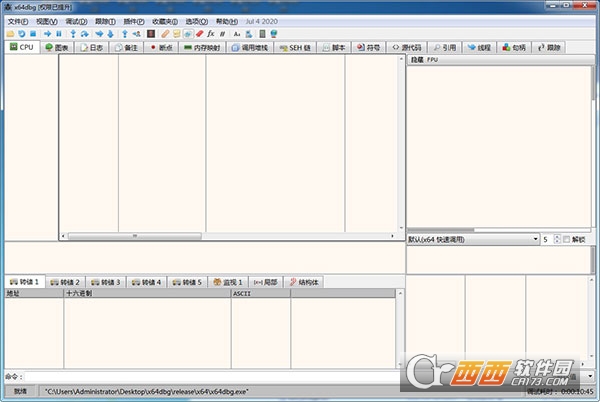Pause execution using the pause icon

point(59,33)
